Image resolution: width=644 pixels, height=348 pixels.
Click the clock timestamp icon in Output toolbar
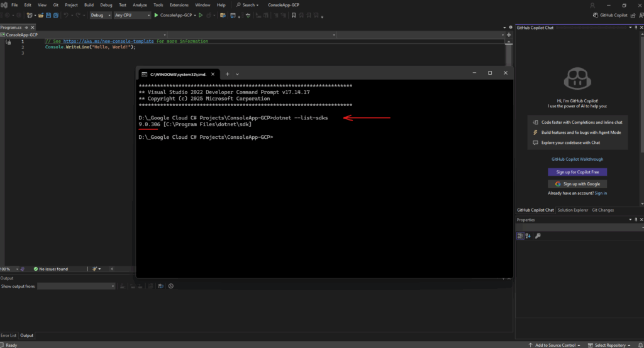(x=171, y=286)
